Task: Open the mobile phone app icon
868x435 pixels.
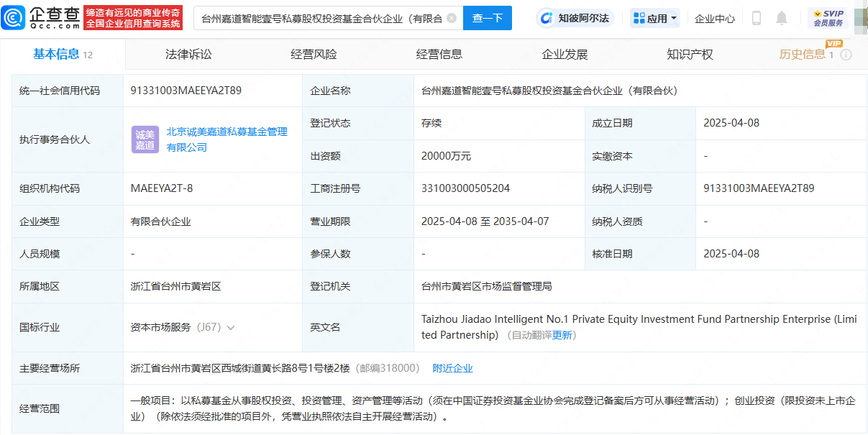Action: tap(756, 18)
